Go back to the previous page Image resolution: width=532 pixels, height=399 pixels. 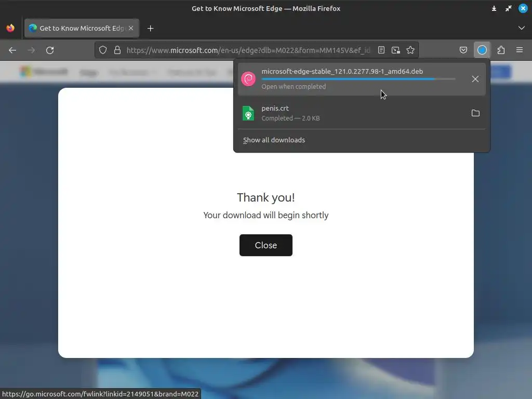pyautogui.click(x=12, y=50)
